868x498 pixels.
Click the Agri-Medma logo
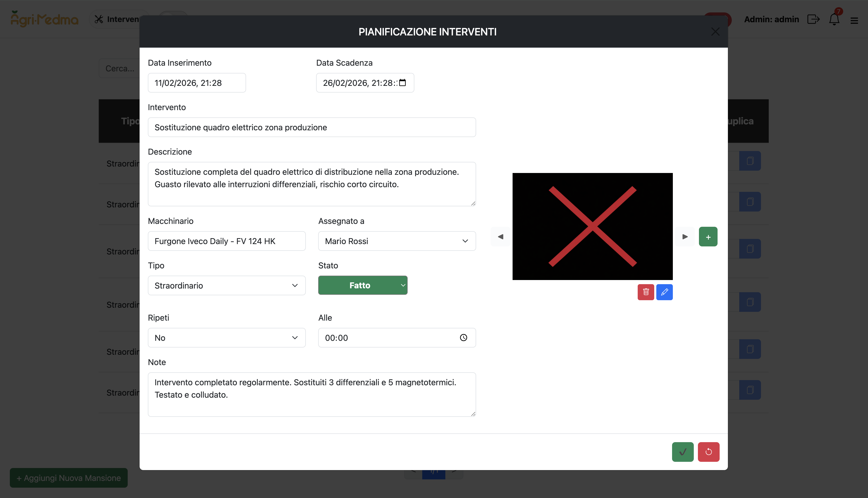[x=44, y=19]
